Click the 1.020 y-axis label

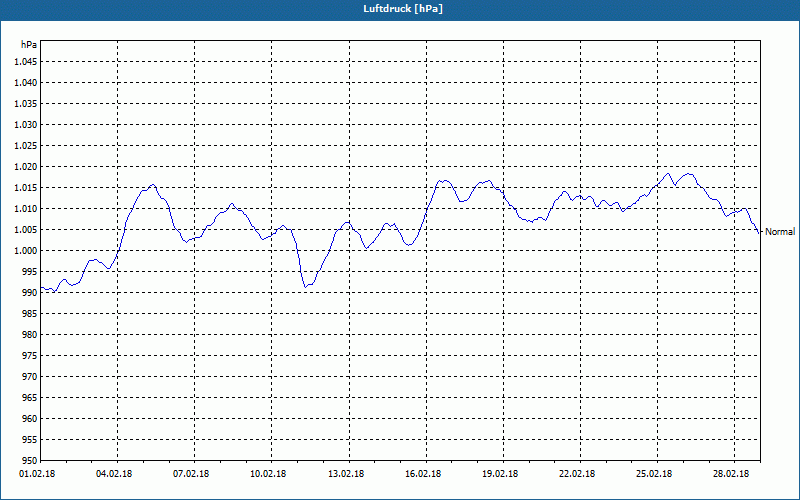[x=26, y=167]
